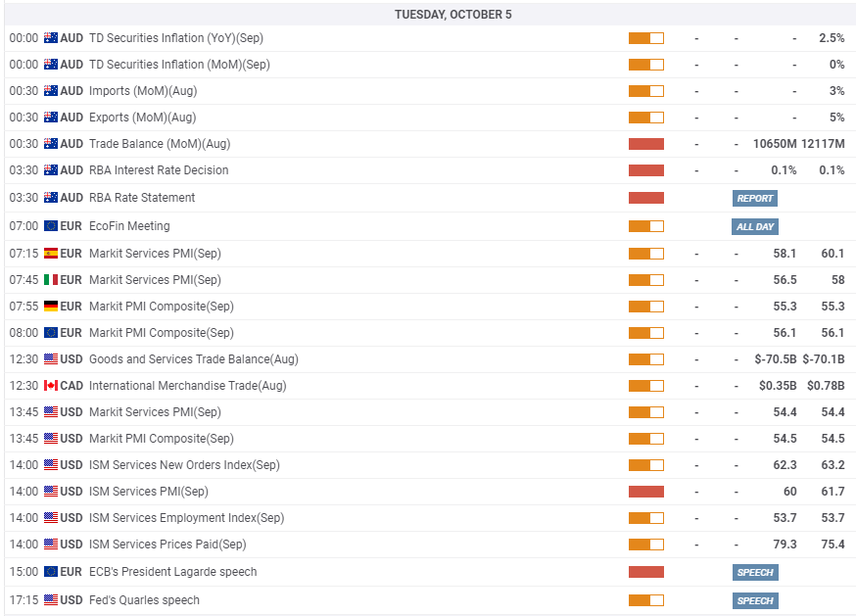The height and width of the screenshot is (616, 856).
Task: Select ISM Services Prices Paid(Sep) text
Action: pos(167,545)
